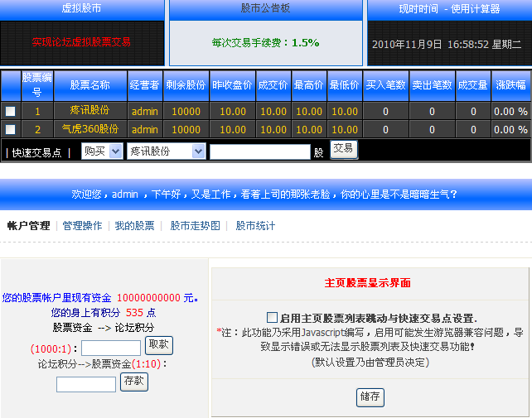Click the 昨收盘价 column header
This screenshot has height=418, width=532.
coord(232,85)
